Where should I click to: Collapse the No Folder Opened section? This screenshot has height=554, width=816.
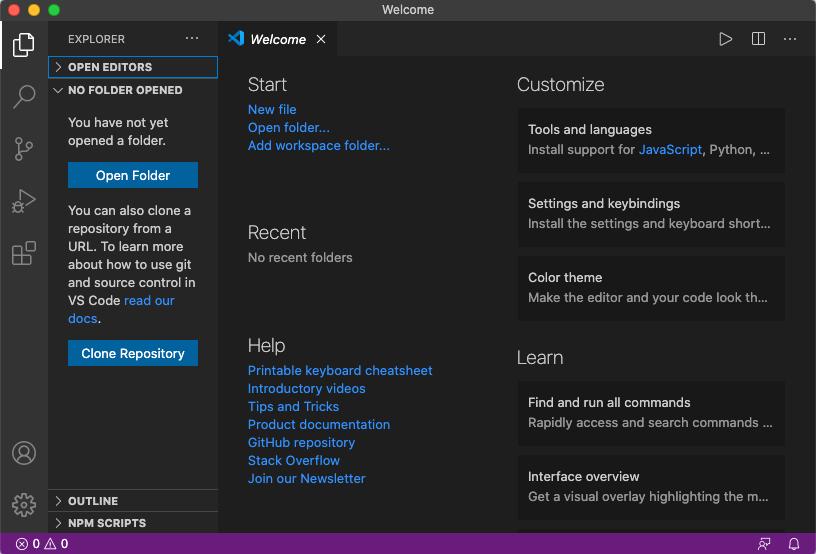tap(133, 90)
